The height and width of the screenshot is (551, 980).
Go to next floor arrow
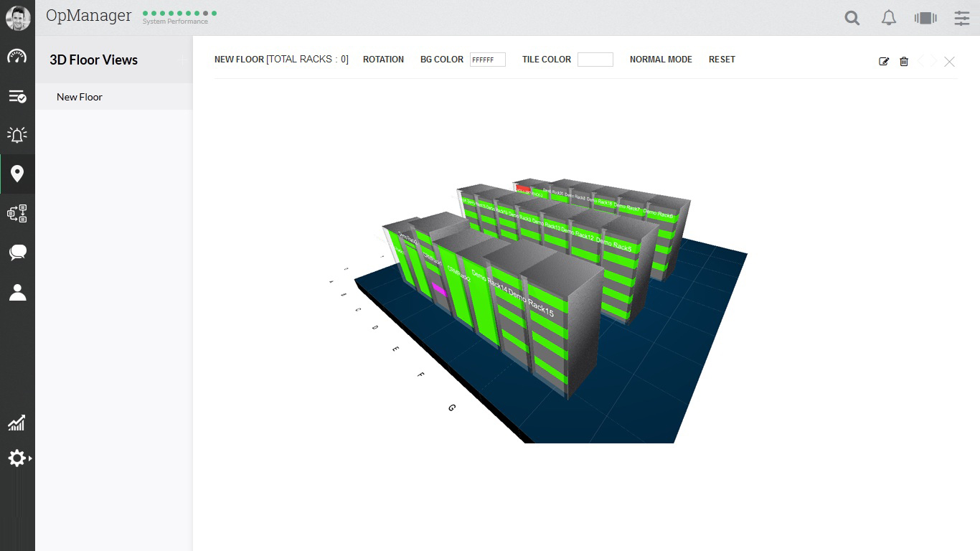pyautogui.click(x=934, y=61)
